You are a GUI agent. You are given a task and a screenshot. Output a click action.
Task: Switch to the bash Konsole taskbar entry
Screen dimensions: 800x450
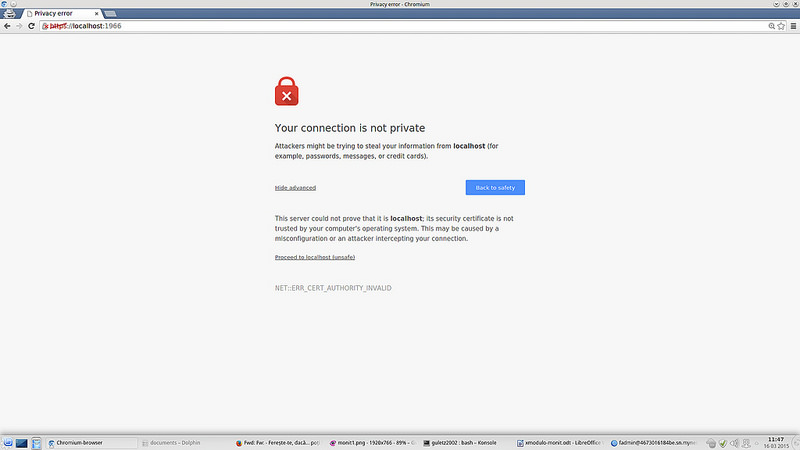tap(465, 442)
